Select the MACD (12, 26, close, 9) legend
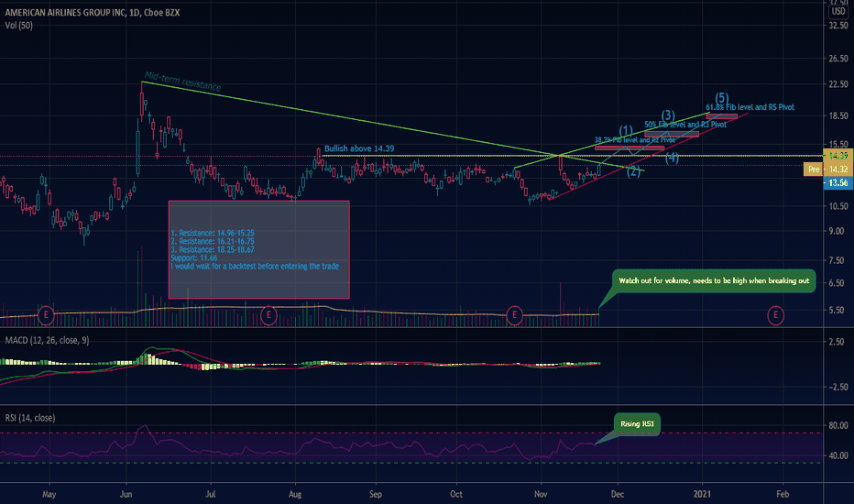Screen dimensions: 854x504 (47, 340)
